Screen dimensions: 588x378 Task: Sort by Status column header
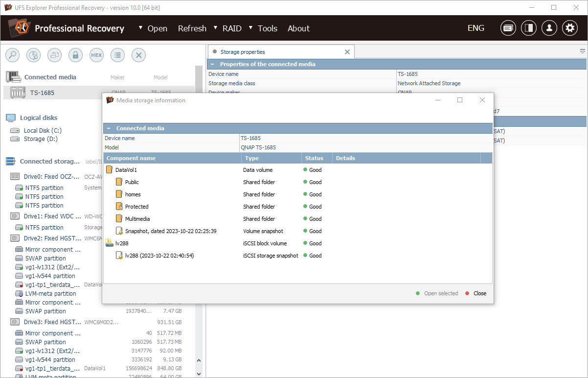point(317,158)
